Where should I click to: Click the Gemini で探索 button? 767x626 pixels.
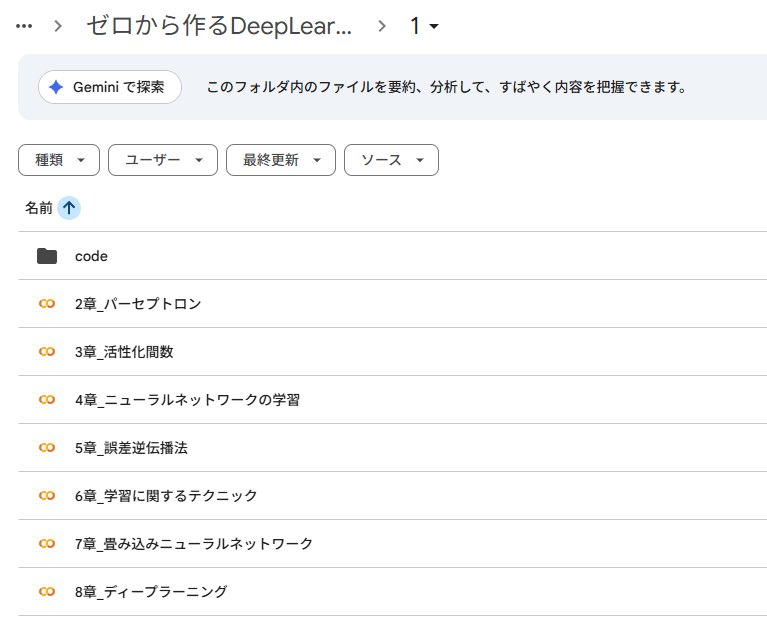(110, 87)
